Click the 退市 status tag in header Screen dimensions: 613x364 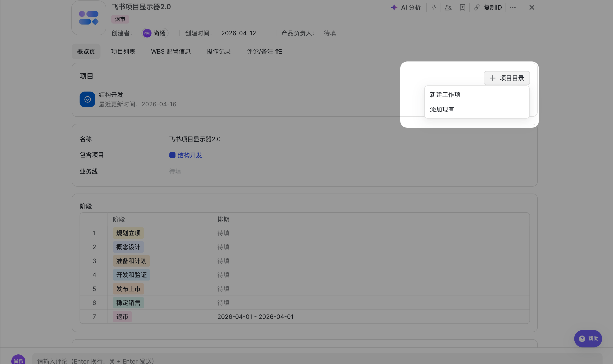120,19
